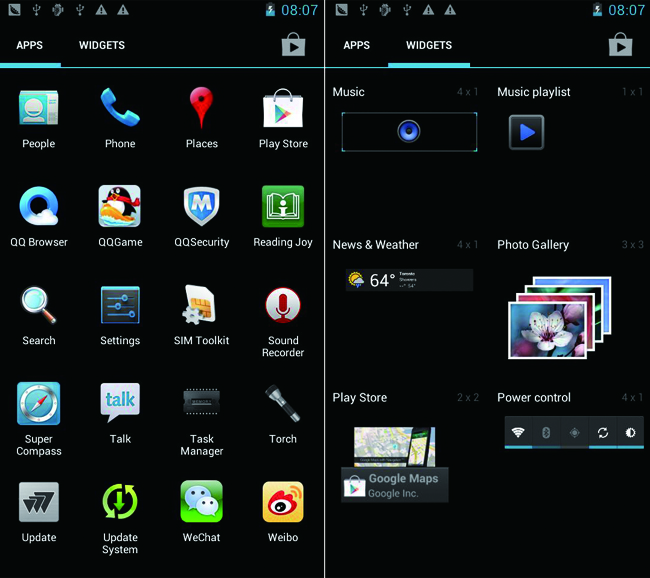Viewport: 650px width, 578px height.
Task: Toggle Wi-Fi in Power control widget
Action: (518, 433)
